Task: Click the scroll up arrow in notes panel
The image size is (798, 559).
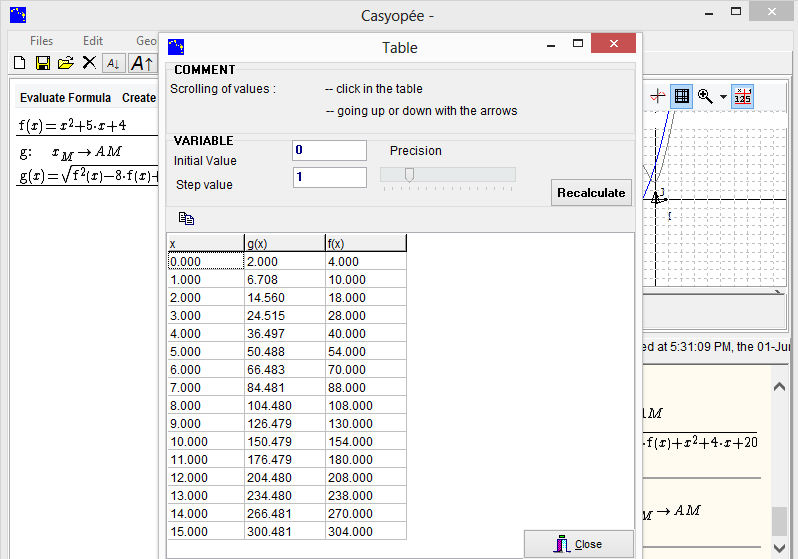Action: [x=779, y=387]
